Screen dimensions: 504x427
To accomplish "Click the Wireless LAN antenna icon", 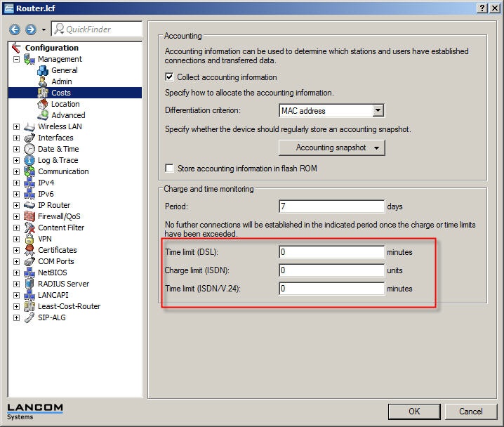I will pyautogui.click(x=29, y=126).
